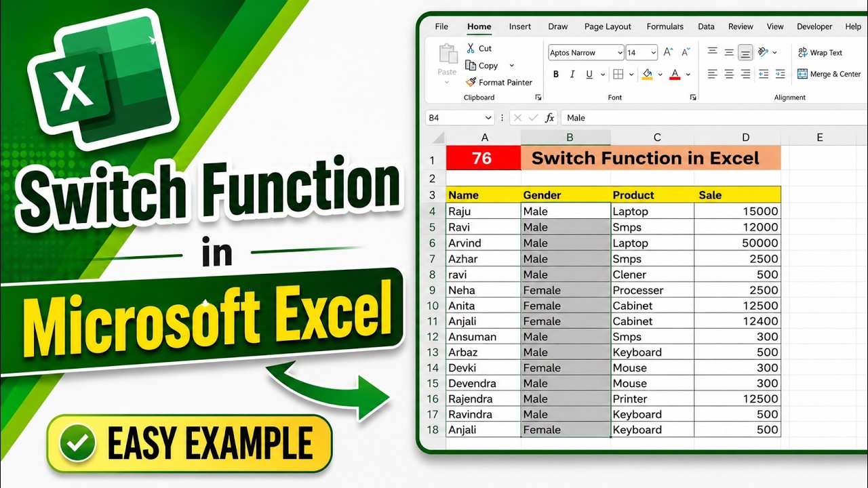Select row 10 header

click(x=433, y=306)
